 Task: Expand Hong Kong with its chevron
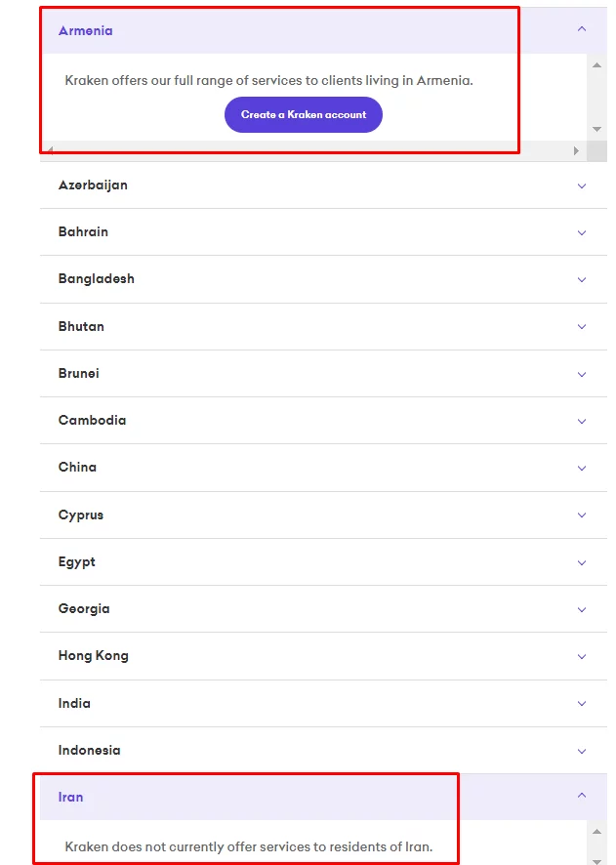click(582, 656)
